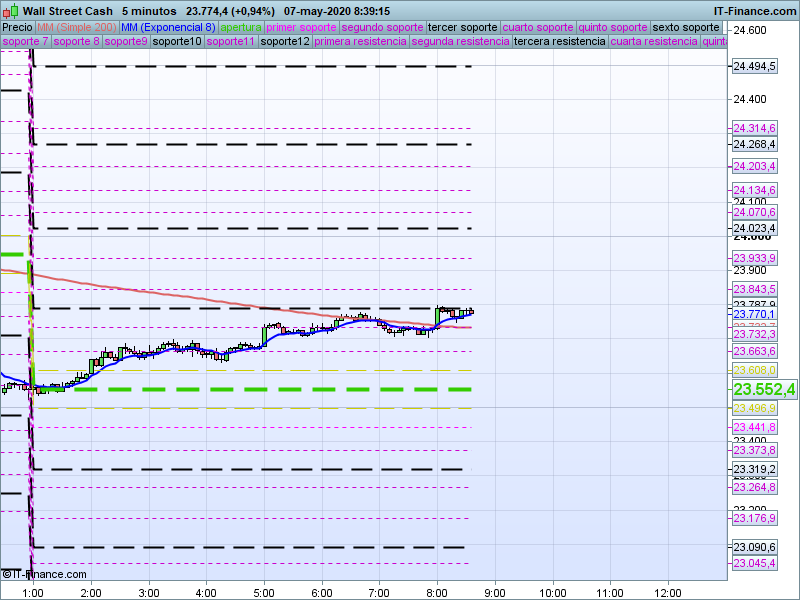This screenshot has height=600, width=800.
Task: Click the 10:00 mark on time axis
Action: 553,592
